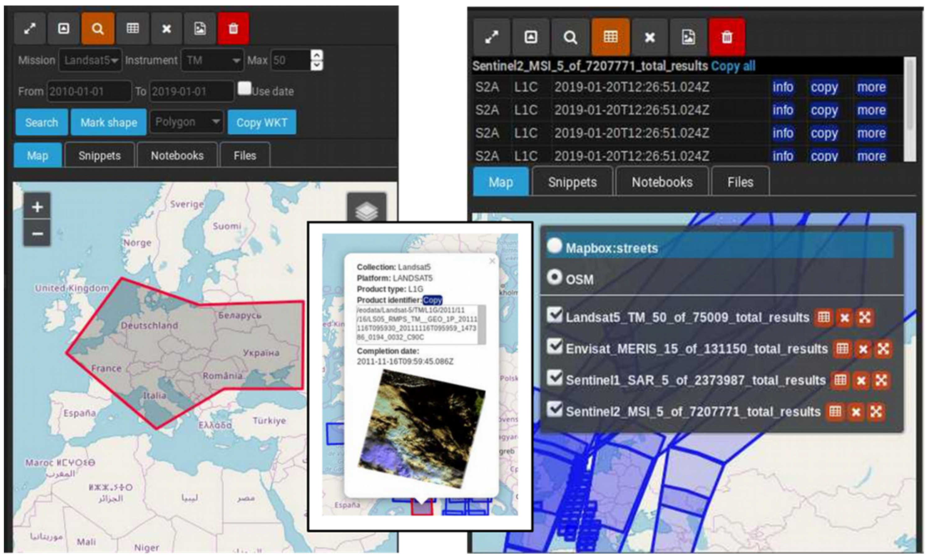This screenshot has height=560, width=929.
Task: Show table for Sentinel1_SAR_5 layer
Action: pyautogui.click(x=840, y=380)
